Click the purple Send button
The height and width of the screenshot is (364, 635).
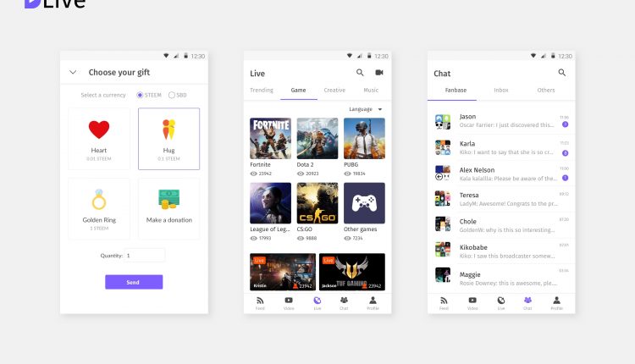tap(134, 282)
